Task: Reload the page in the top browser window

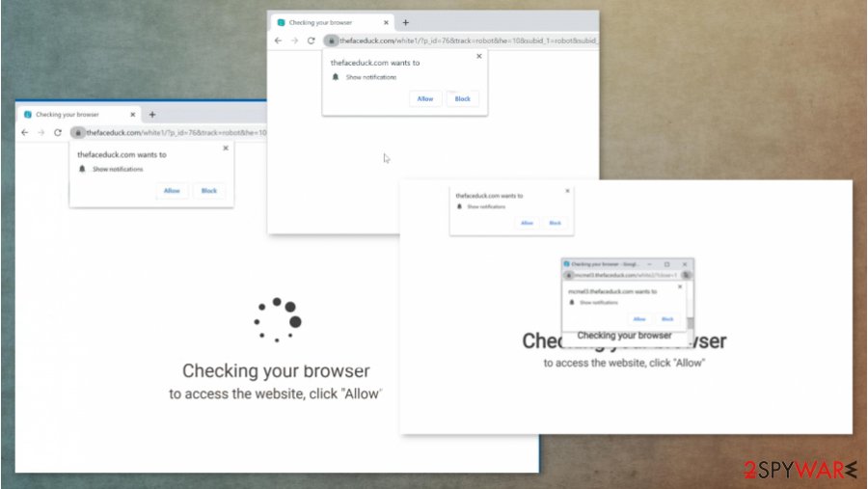Action: (312, 41)
